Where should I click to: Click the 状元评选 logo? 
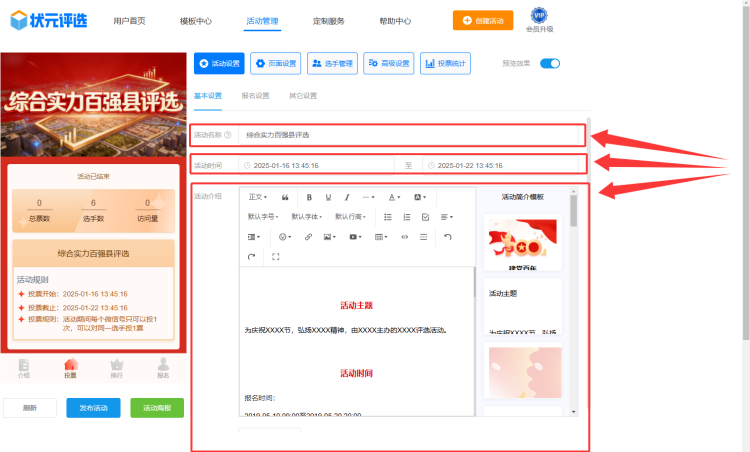point(49,20)
